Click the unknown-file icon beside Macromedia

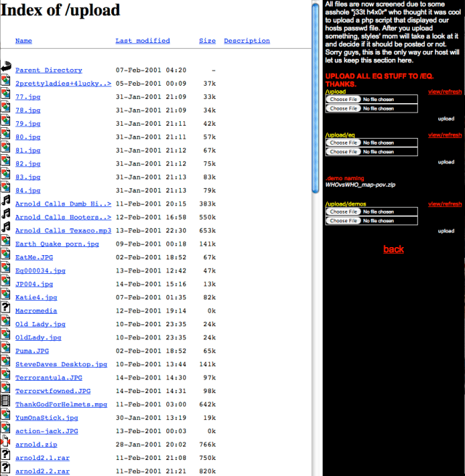tap(6, 310)
